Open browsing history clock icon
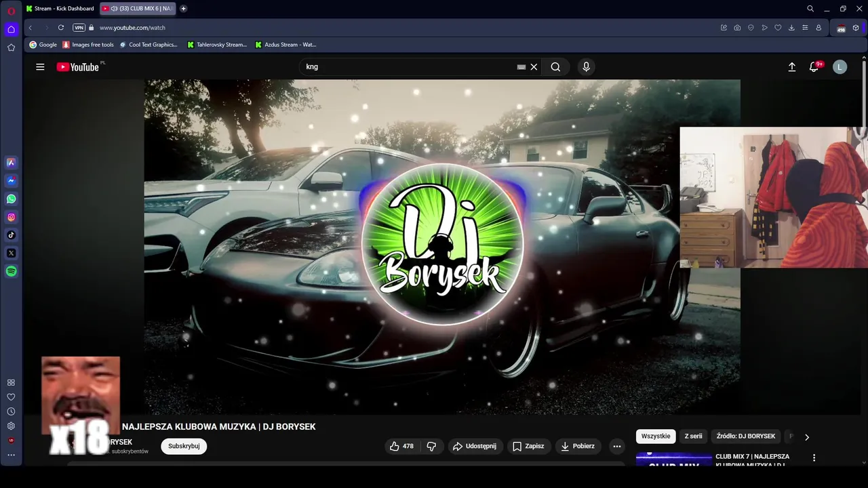Viewport: 868px width, 488px height. [x=11, y=411]
